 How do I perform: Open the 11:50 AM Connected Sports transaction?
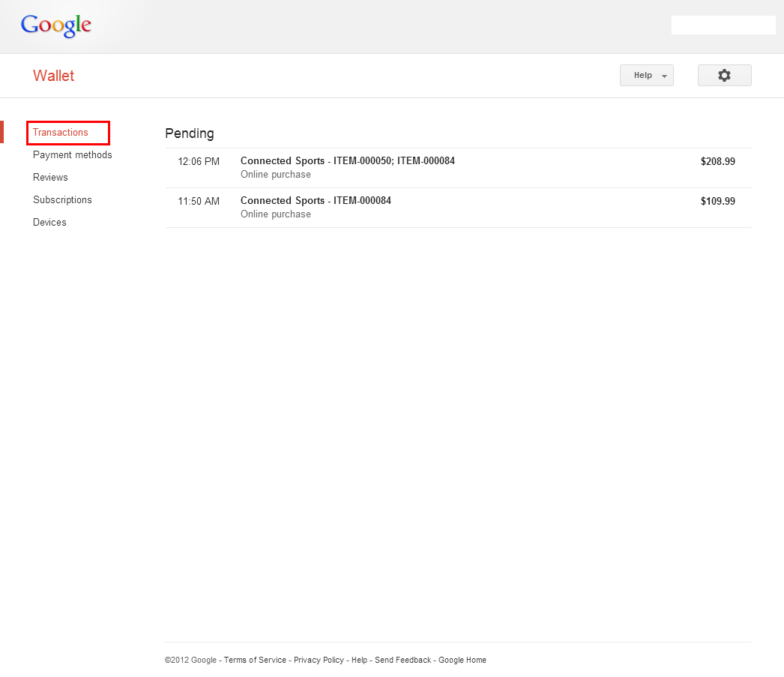316,201
